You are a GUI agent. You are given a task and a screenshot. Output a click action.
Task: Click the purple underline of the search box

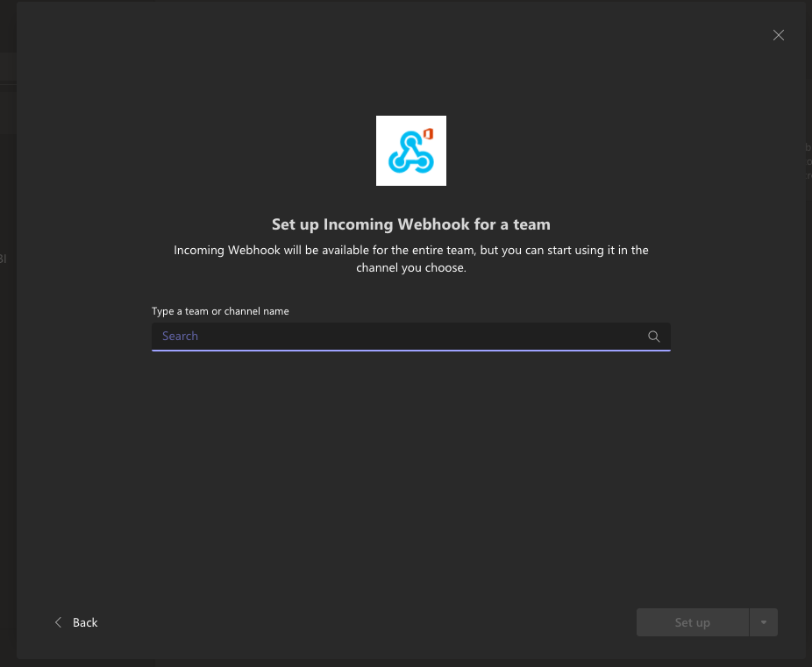(410, 351)
